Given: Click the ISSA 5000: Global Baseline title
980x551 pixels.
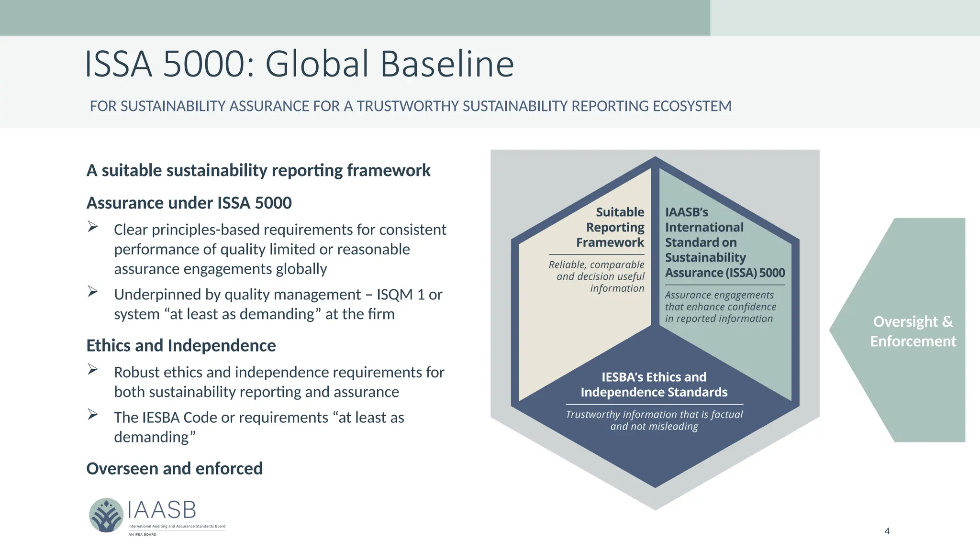Looking at the screenshot, I should point(299,64).
